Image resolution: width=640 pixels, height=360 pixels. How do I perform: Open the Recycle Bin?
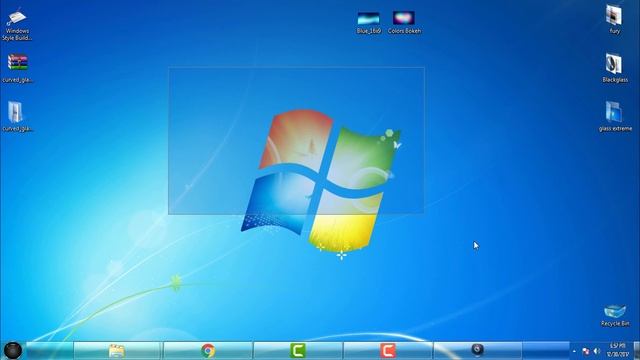point(615,315)
